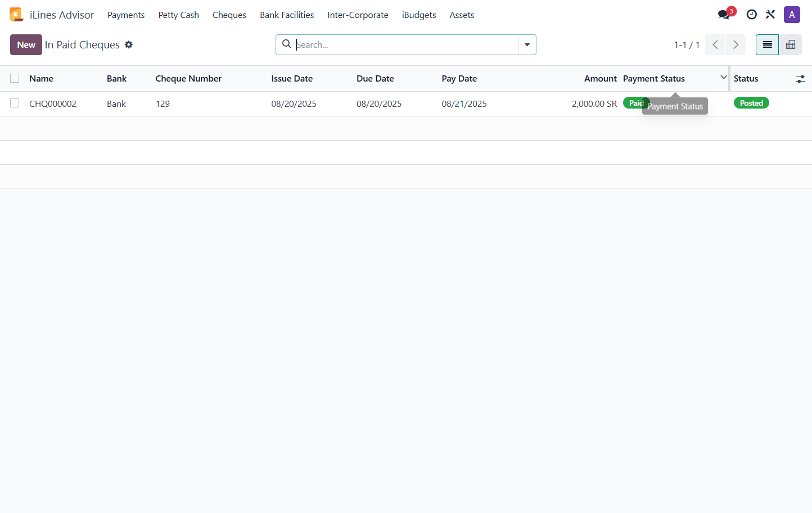The height and width of the screenshot is (513, 812).
Task: Open the activities clock icon
Action: (752, 15)
